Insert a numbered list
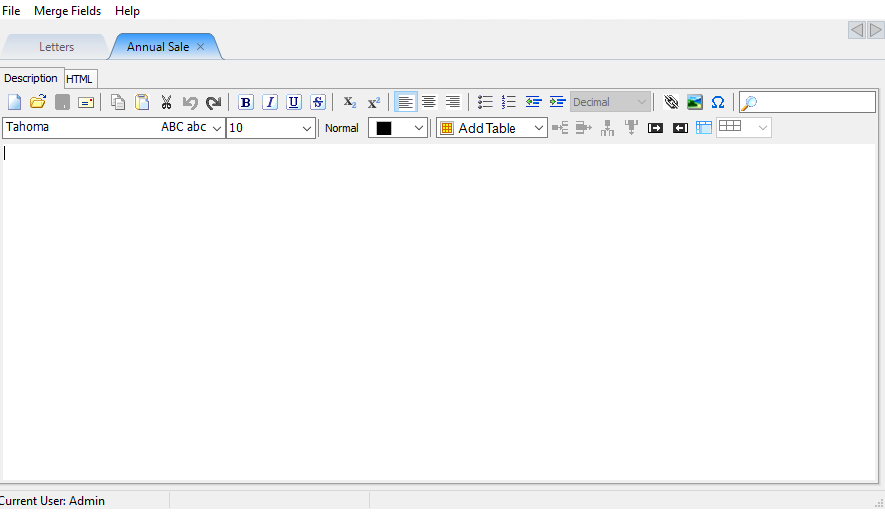Image resolution: width=885 pixels, height=514 pixels. pyautogui.click(x=509, y=102)
